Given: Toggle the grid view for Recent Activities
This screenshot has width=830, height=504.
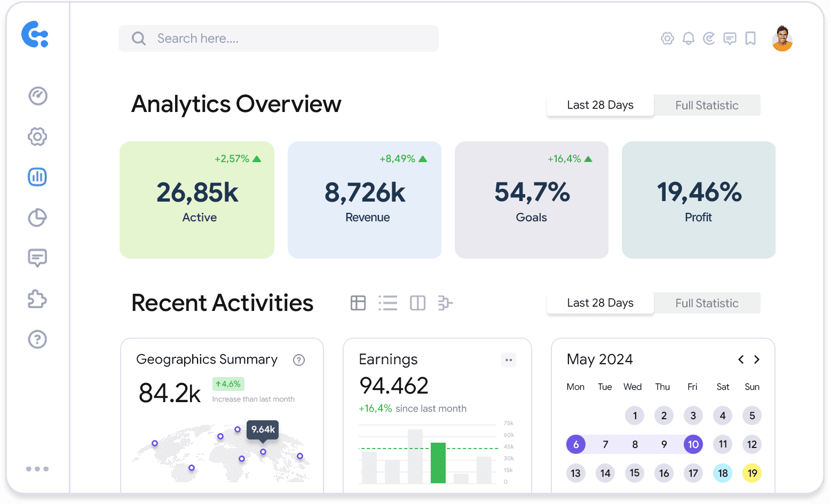Looking at the screenshot, I should tap(358, 303).
